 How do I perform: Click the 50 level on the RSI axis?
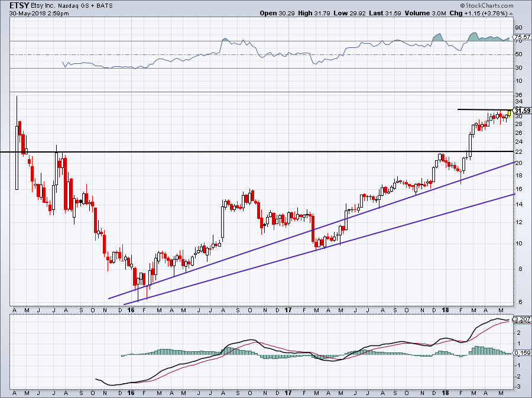click(x=519, y=54)
